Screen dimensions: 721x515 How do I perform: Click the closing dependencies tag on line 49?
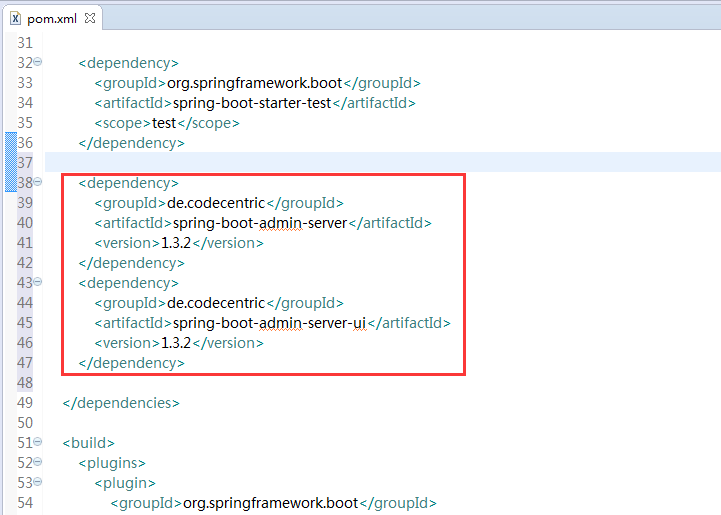pos(121,403)
